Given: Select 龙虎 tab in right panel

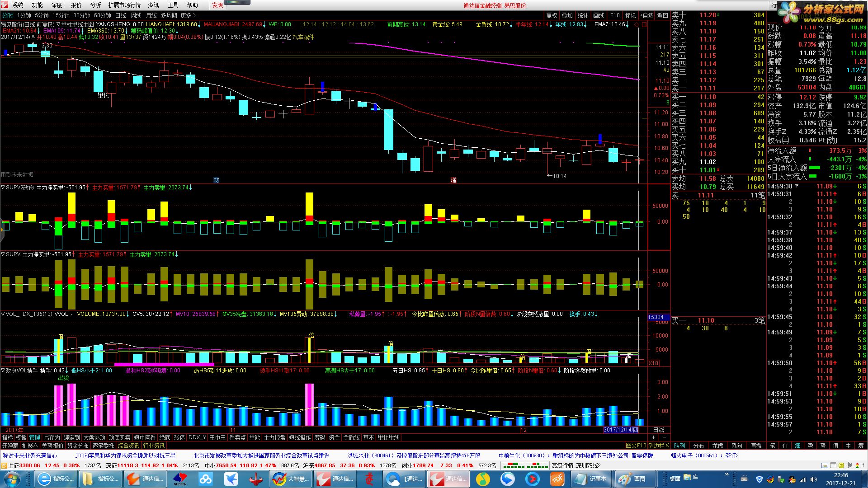Looking at the screenshot, I should 717,446.
